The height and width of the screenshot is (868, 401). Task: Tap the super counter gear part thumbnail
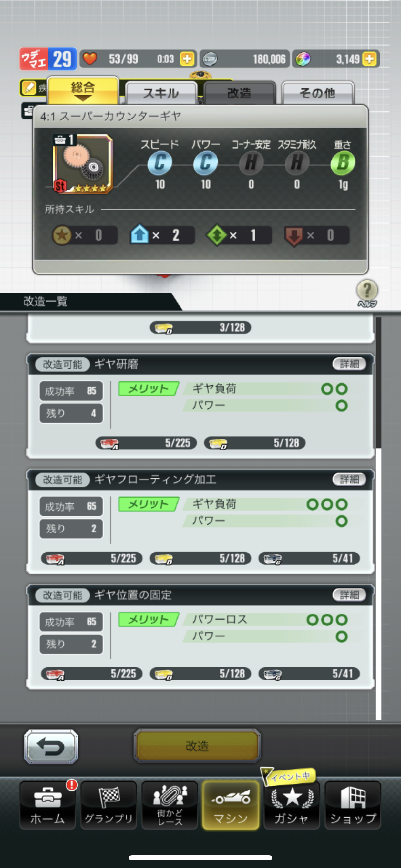pyautogui.click(x=83, y=164)
